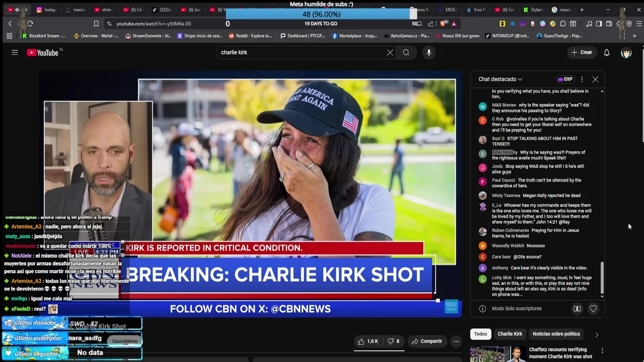Go to the YouTube home logo
This screenshot has width=644, height=362.
pos(42,52)
